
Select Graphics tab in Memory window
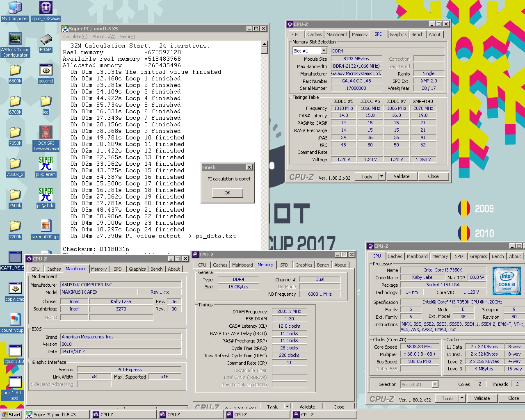(x=304, y=265)
